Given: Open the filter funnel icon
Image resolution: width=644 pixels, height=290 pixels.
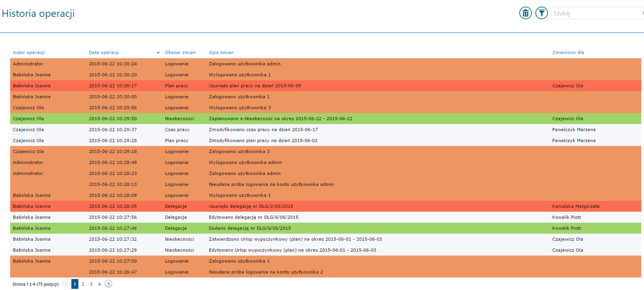Looking at the screenshot, I should [x=542, y=13].
